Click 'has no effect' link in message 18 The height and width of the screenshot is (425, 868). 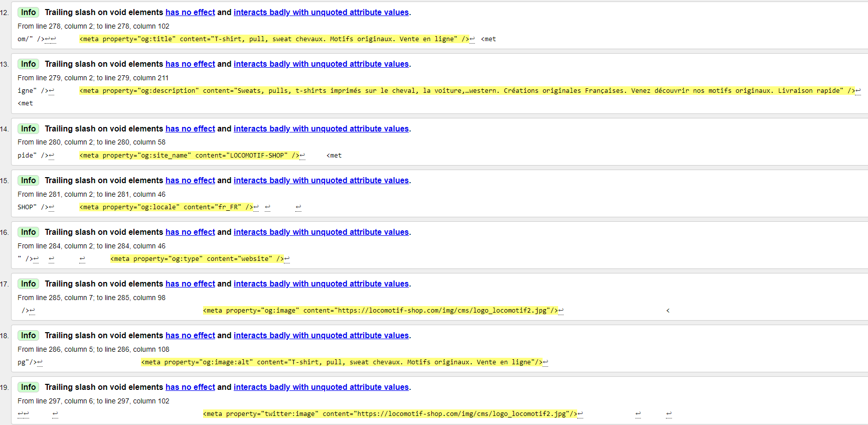pos(190,335)
